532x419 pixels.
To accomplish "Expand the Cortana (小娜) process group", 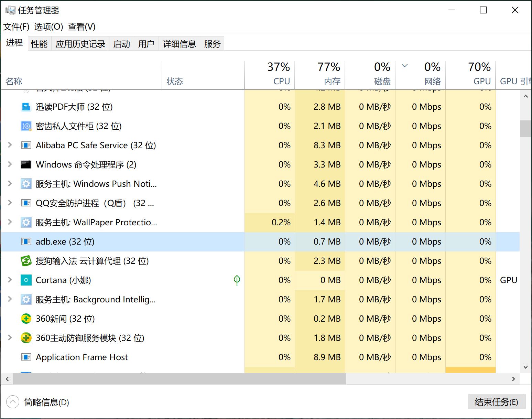I will point(10,280).
